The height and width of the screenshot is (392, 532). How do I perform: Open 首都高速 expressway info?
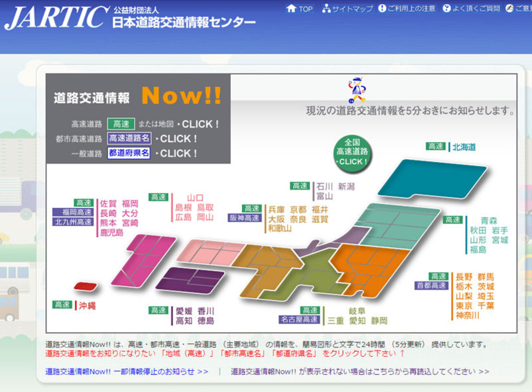coord(432,286)
